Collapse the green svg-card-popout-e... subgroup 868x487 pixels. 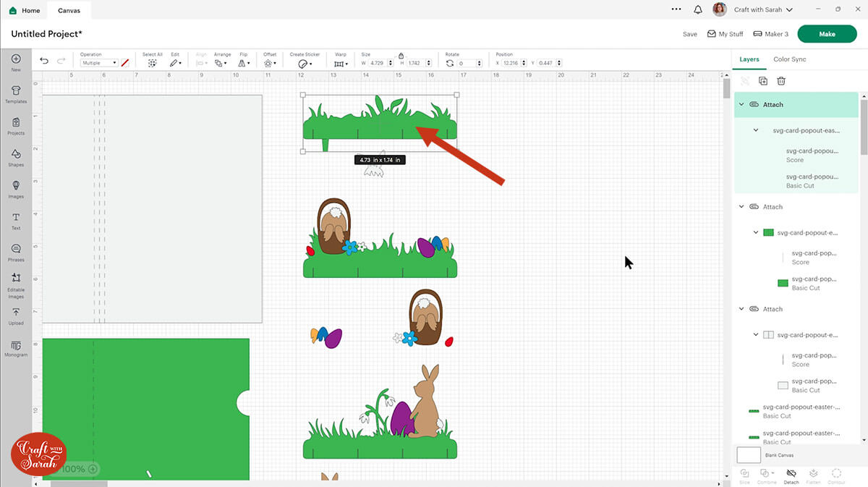point(756,232)
